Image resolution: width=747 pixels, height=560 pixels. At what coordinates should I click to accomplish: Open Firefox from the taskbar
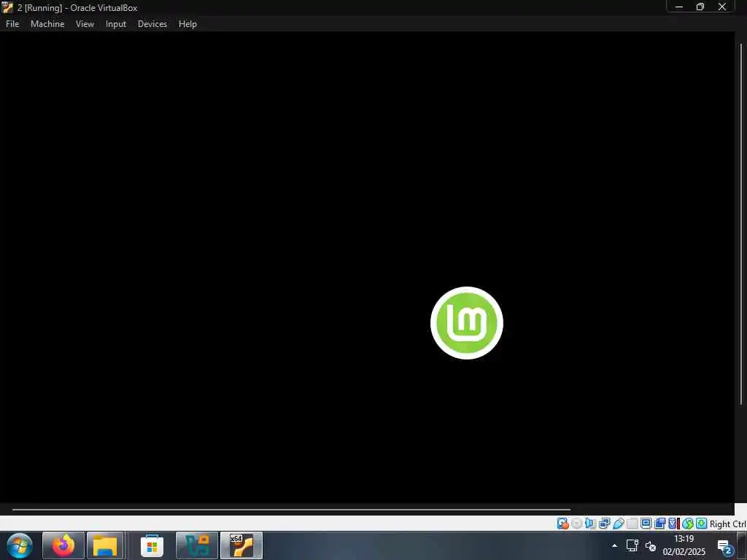click(63, 545)
